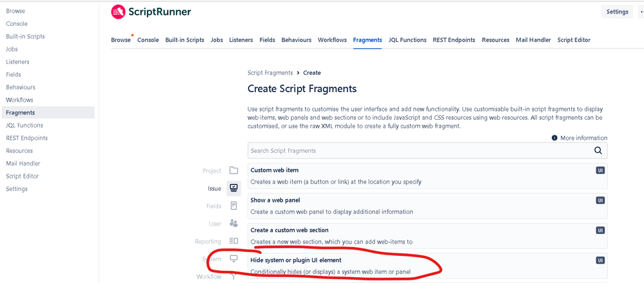
Task: Switch to Built-in Scripts tab
Action: [185, 40]
